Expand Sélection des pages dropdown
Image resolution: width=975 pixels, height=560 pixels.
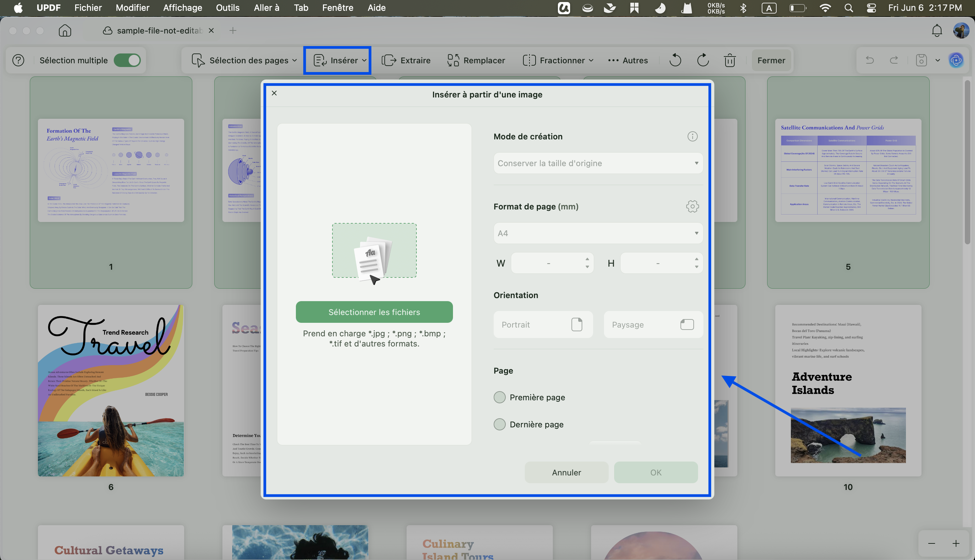coord(244,60)
